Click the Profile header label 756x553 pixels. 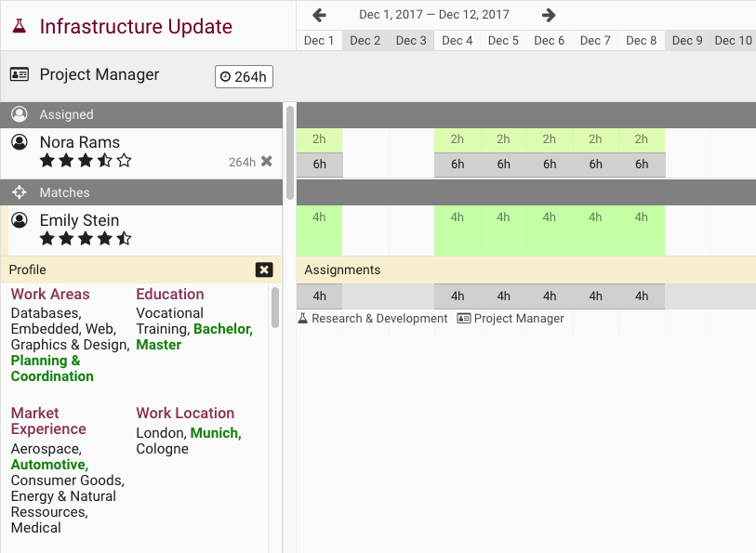[x=28, y=270]
